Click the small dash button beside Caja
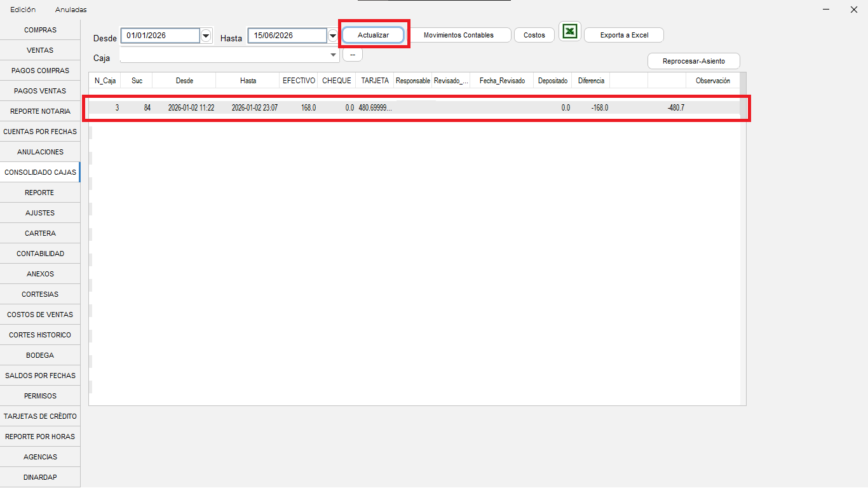This screenshot has width=868, height=488. [353, 55]
